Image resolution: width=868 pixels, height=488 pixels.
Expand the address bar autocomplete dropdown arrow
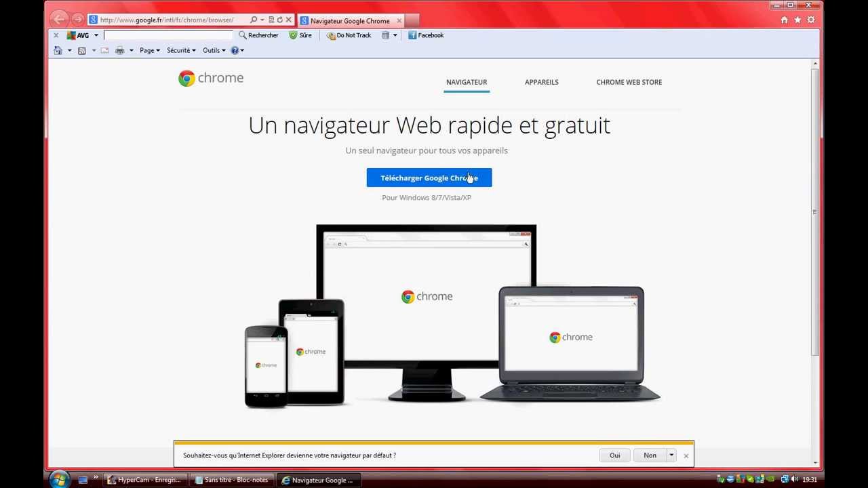262,20
